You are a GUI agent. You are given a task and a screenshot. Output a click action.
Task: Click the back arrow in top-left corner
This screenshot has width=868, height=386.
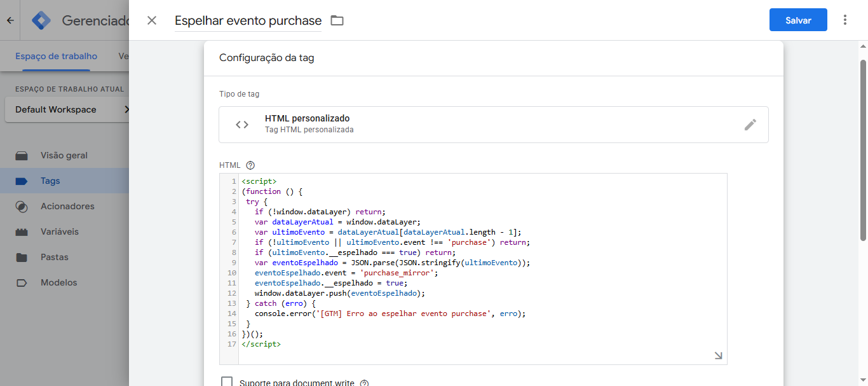[x=10, y=20]
